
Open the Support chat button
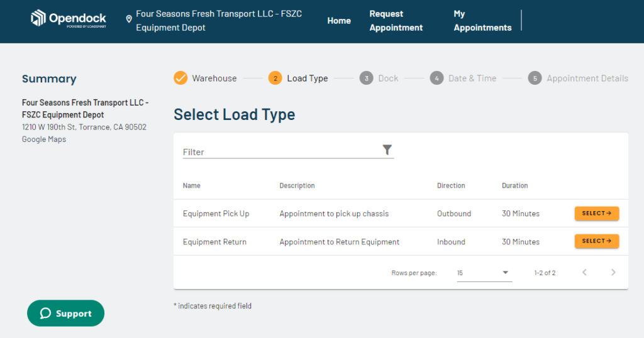click(65, 313)
